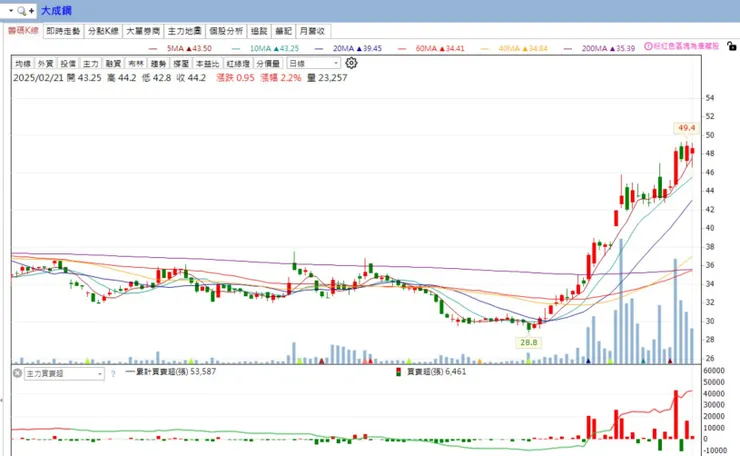The width and height of the screenshot is (740, 456).
Task: Click the 漲幅 2.2% value
Action: (x=281, y=78)
